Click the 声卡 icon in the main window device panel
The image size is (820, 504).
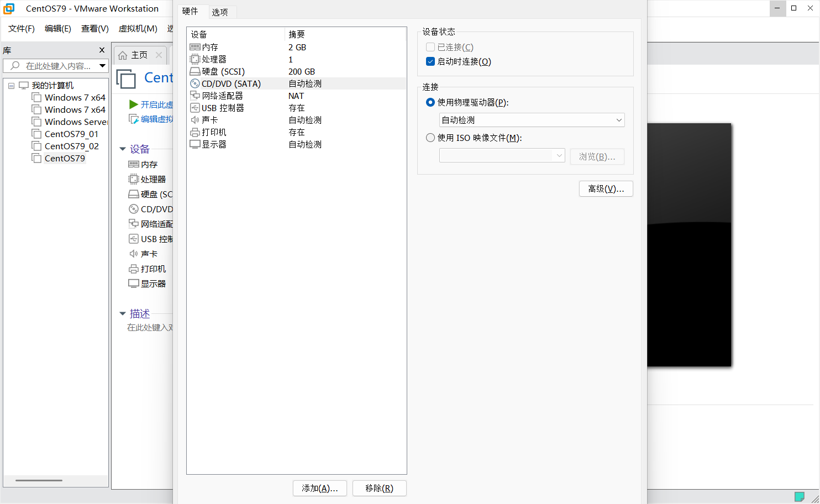tap(133, 254)
